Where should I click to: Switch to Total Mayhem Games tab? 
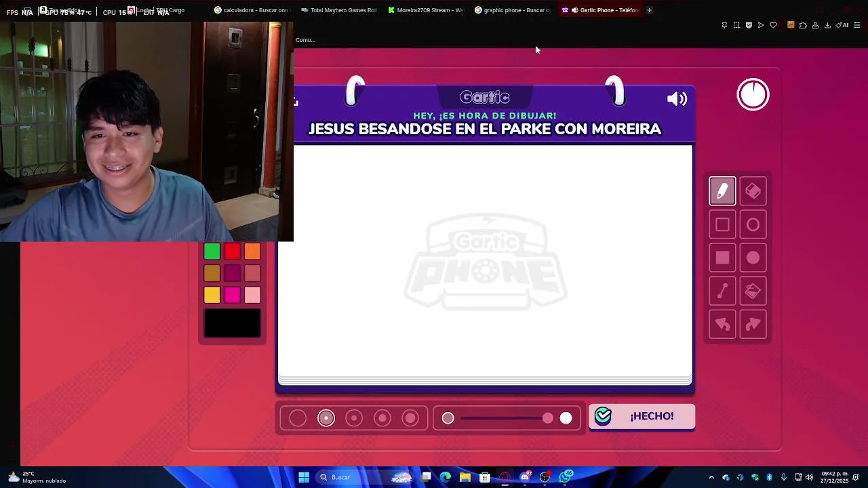[x=338, y=10]
